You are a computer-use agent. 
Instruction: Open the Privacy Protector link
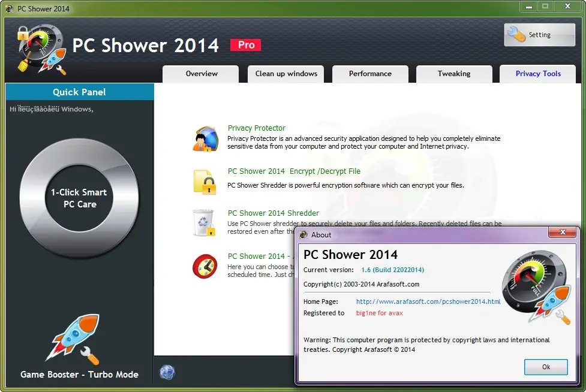coord(256,128)
